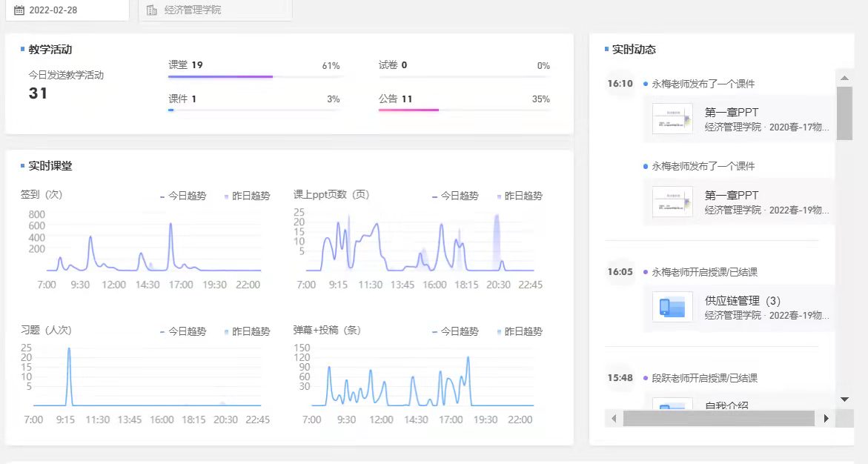Open first 第一章PPT courseware thumbnail
This screenshot has height=464, width=868.
(x=672, y=119)
